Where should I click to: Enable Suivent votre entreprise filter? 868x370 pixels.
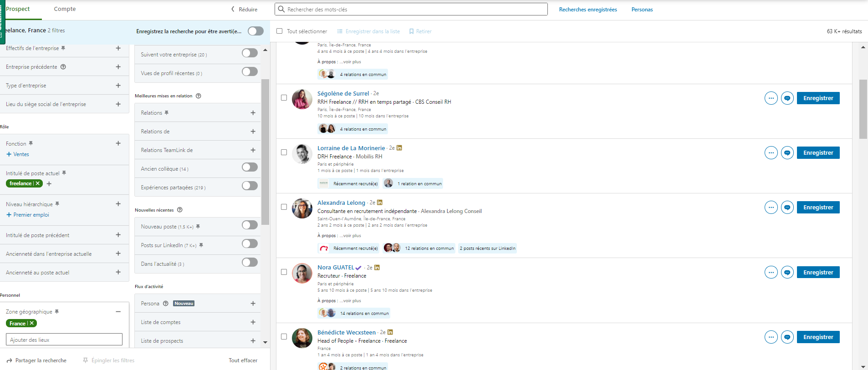(x=250, y=53)
